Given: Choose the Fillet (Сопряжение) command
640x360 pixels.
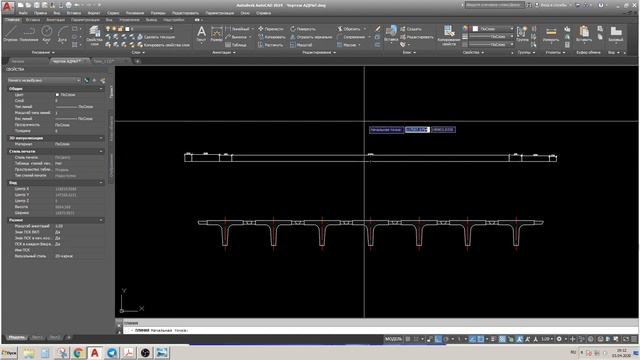Looking at the screenshot, I should pos(351,37).
